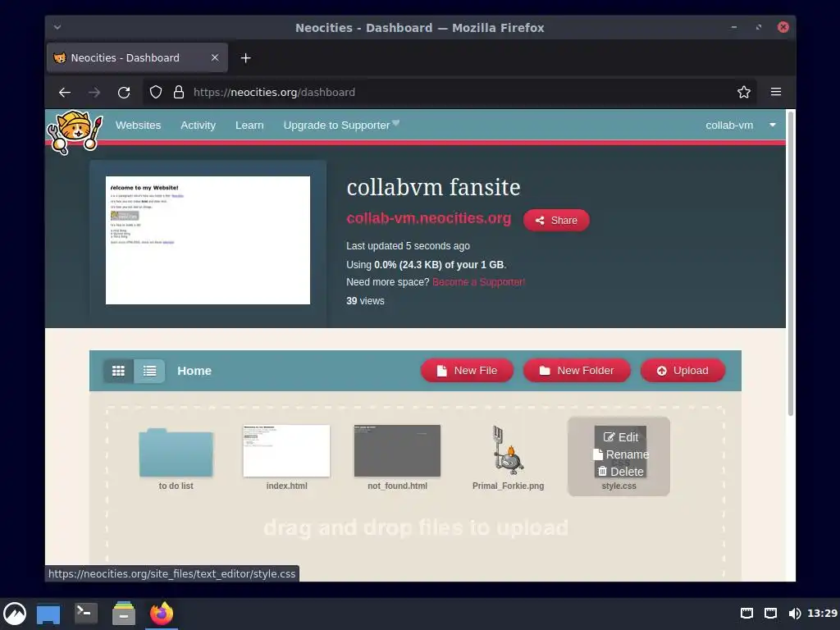Viewport: 840px width, 630px height.
Task: Open a new browser tab
Action: pos(245,58)
